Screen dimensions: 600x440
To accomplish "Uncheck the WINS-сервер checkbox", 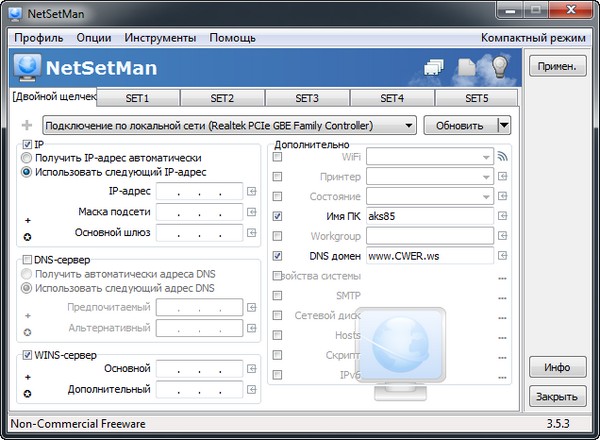I will (x=26, y=355).
